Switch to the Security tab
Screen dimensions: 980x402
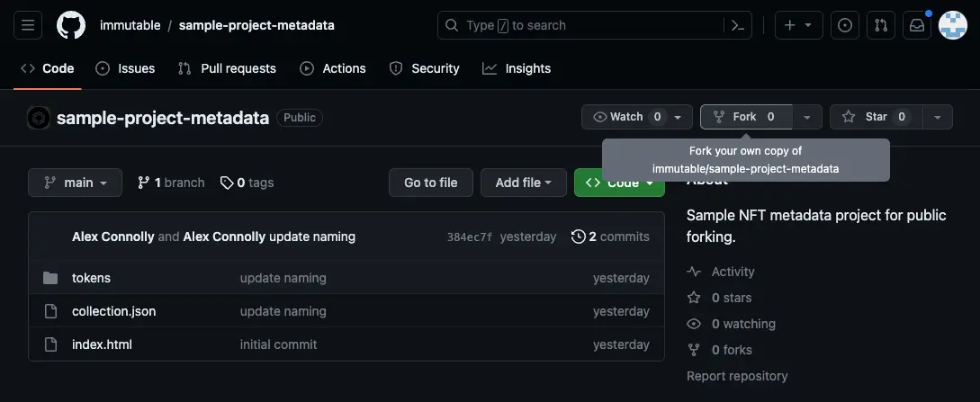coord(425,68)
